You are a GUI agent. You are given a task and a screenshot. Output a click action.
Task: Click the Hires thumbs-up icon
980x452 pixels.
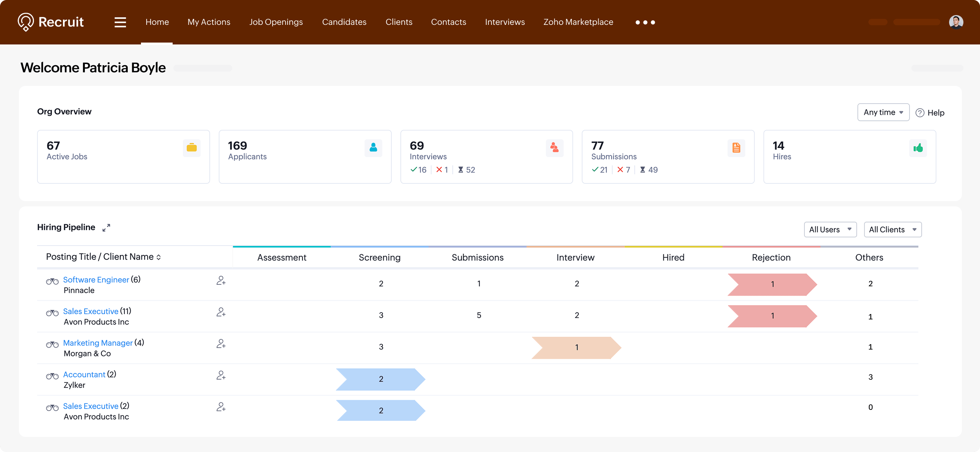(917, 148)
